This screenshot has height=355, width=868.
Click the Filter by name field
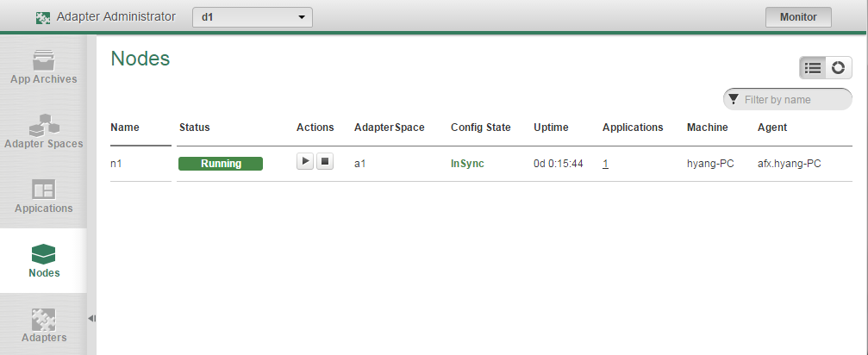[788, 100]
